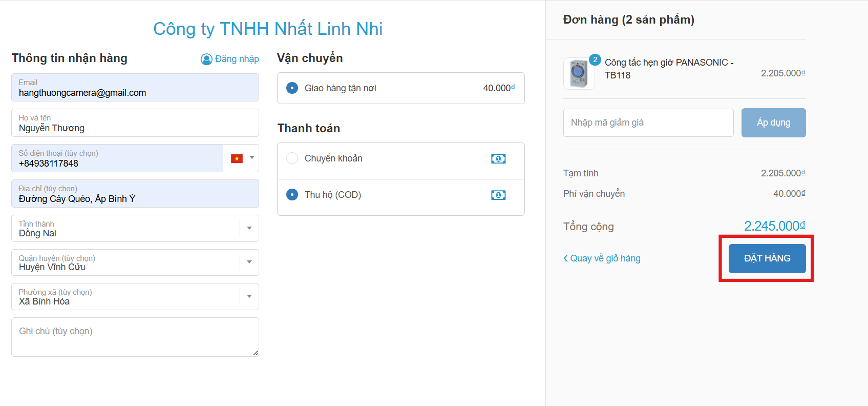868x406 pixels.
Task: Open Công ty TNHH Nhất Linh Nhi title link
Action: (x=268, y=29)
